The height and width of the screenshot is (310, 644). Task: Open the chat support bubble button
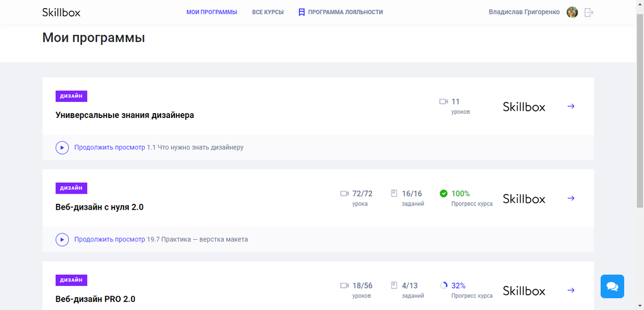[x=612, y=286]
